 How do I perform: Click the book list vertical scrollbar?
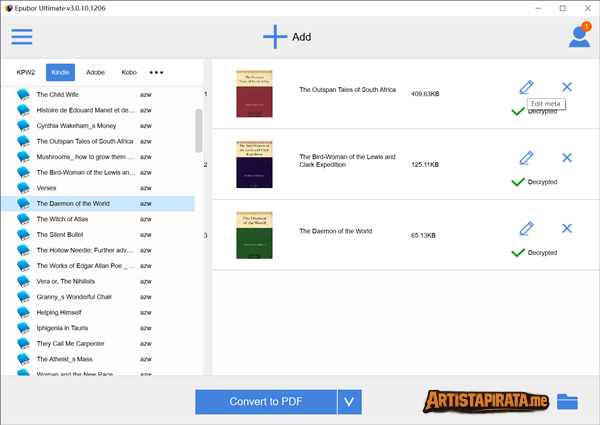(x=199, y=131)
